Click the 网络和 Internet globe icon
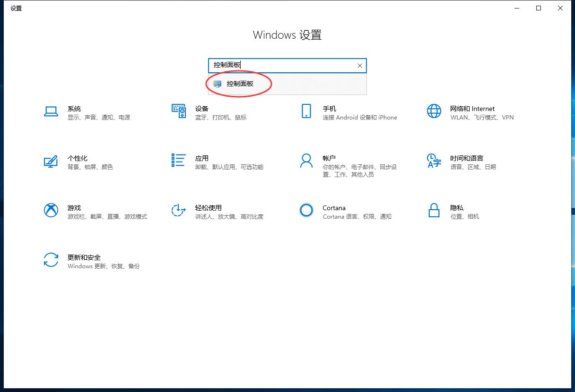Image resolution: width=575 pixels, height=392 pixels. click(434, 111)
